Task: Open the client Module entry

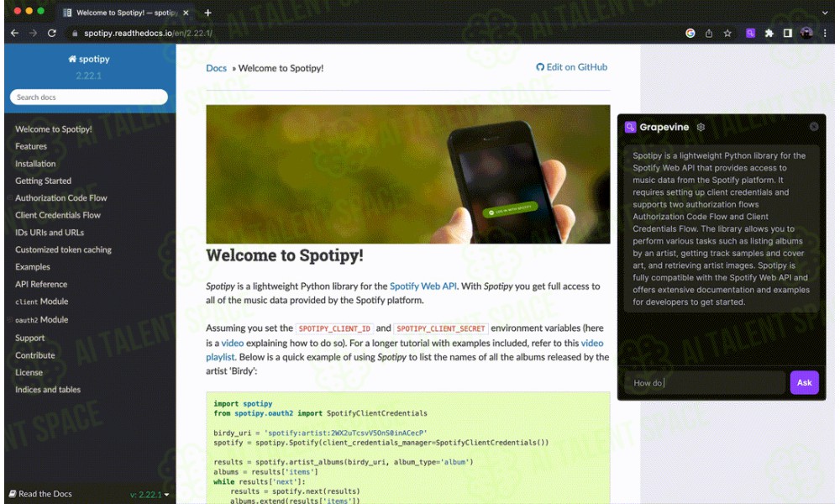Action: pyautogui.click(x=42, y=302)
